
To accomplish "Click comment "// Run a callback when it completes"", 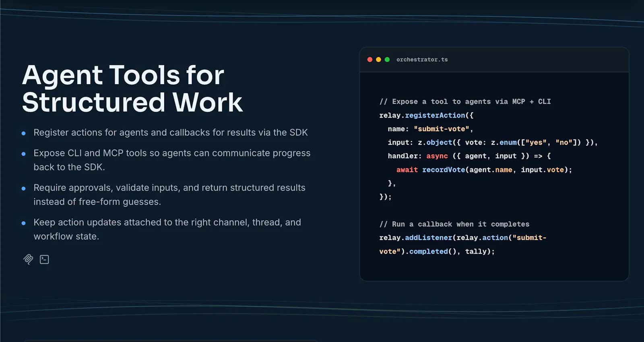I will (454, 224).
